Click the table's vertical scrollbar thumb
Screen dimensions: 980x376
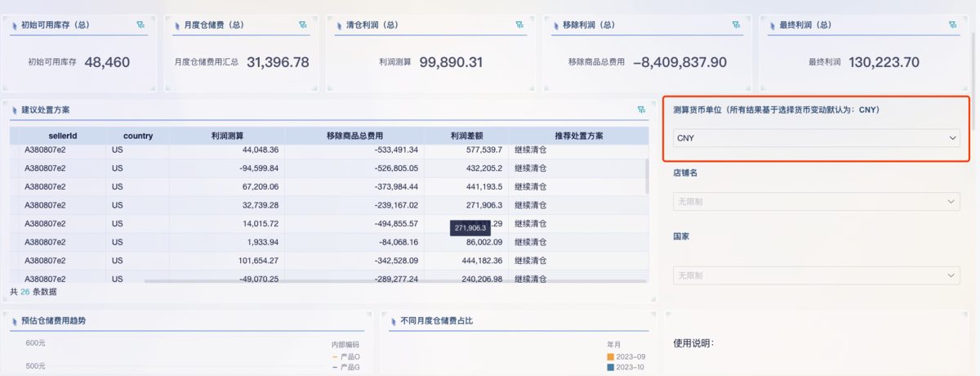point(648,176)
